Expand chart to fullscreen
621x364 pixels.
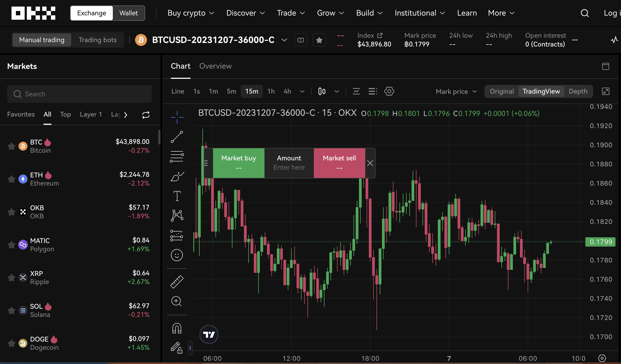coord(606,91)
